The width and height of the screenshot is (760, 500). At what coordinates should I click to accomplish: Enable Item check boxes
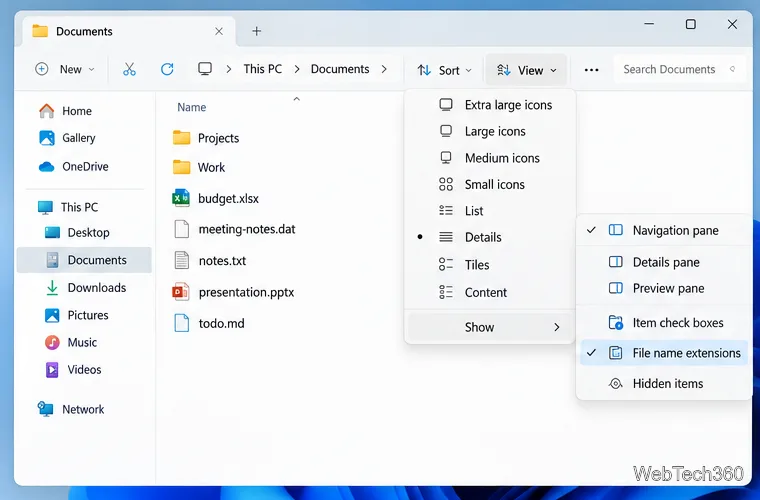coord(664,323)
